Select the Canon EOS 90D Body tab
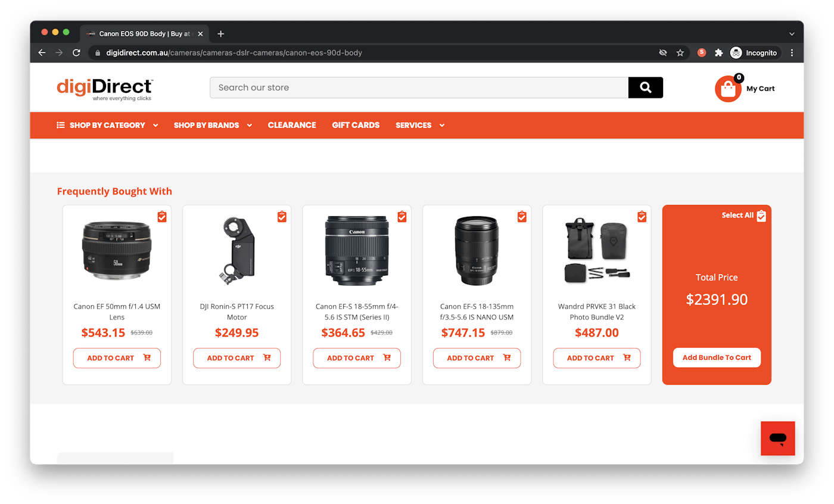The image size is (834, 504). [144, 34]
